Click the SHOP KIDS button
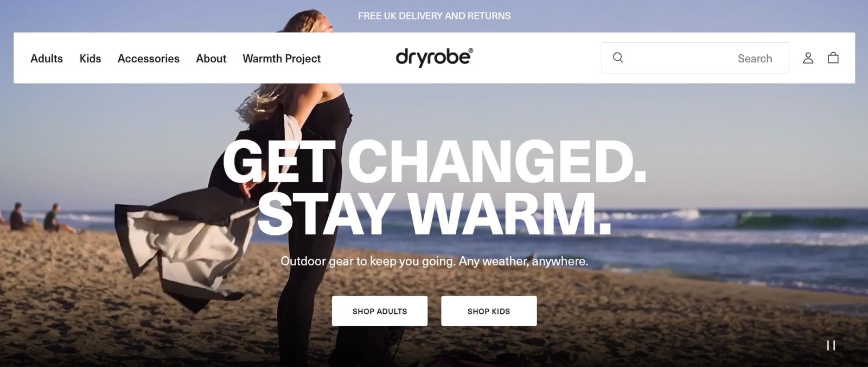Image resolution: width=868 pixels, height=367 pixels. [489, 311]
